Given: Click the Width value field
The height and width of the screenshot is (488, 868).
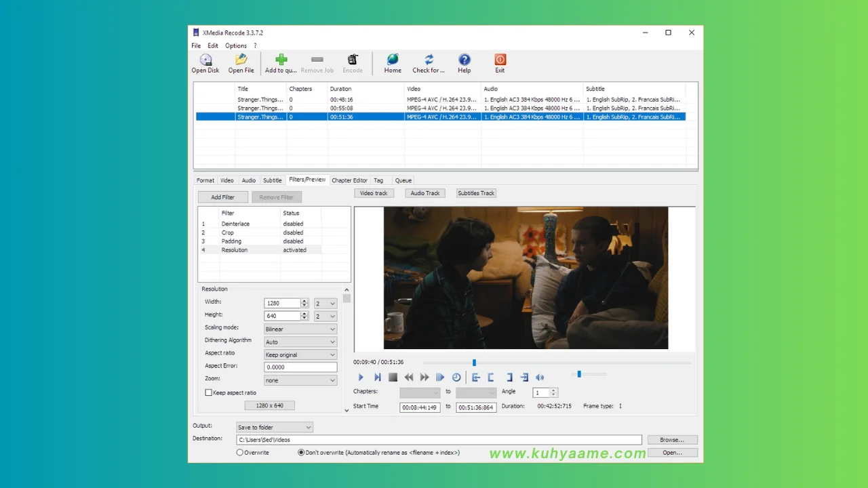Looking at the screenshot, I should pos(282,304).
